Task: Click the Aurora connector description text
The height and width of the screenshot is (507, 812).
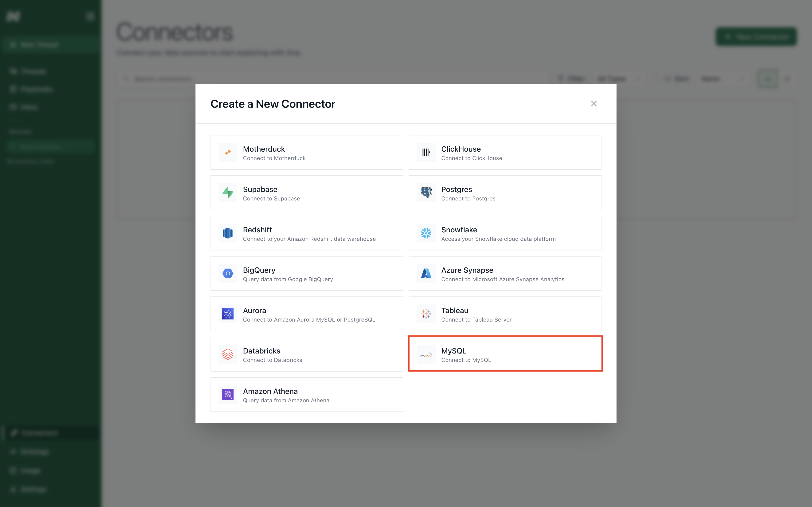Action: coord(309,320)
